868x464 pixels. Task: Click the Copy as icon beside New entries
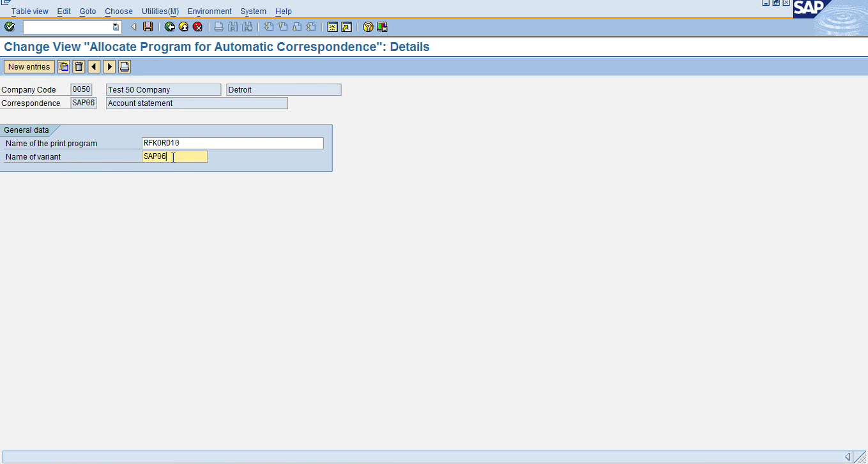click(x=64, y=66)
